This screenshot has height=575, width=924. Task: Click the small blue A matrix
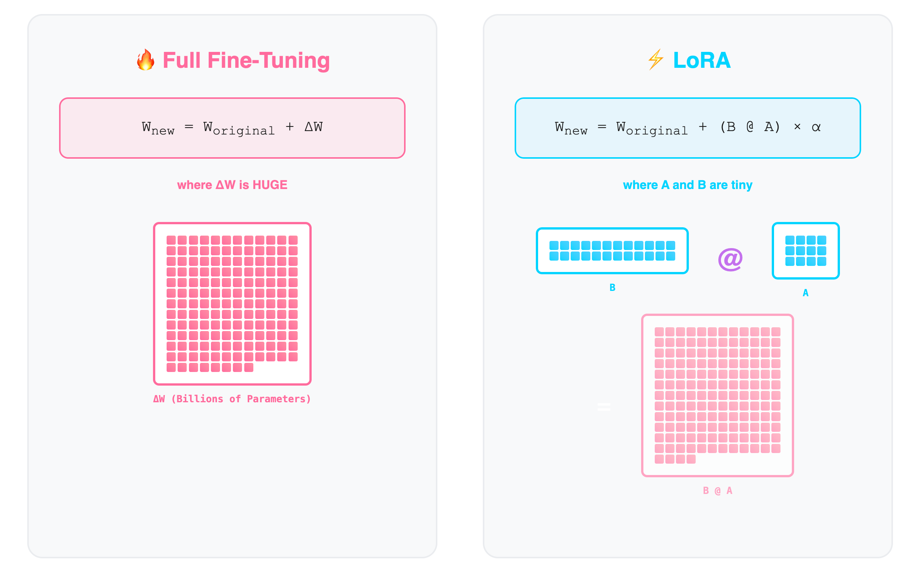[x=806, y=251]
